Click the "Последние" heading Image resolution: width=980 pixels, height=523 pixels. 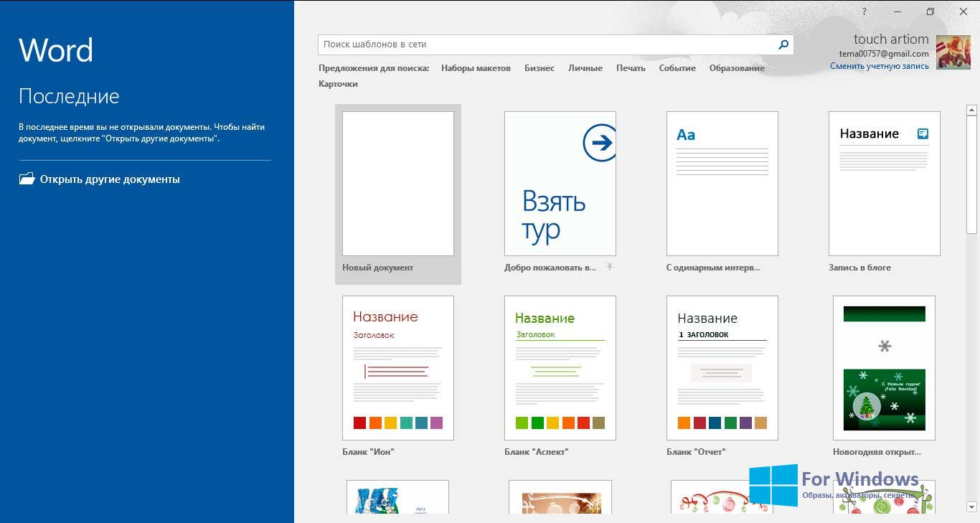coord(69,96)
